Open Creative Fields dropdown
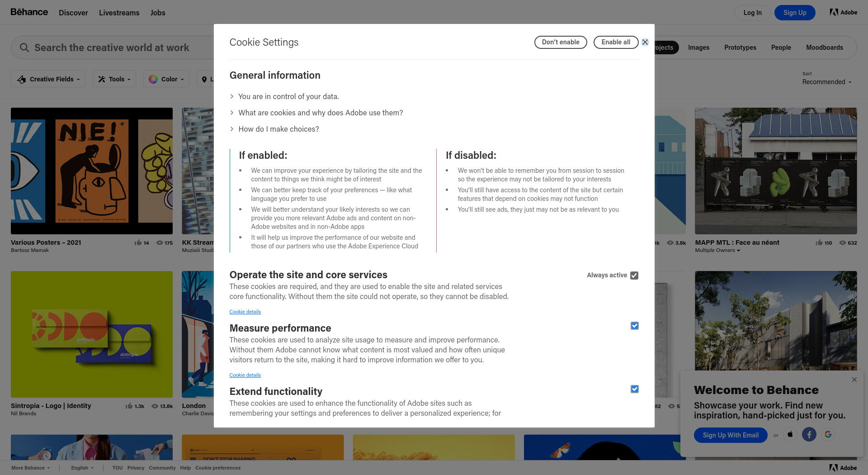This screenshot has height=475, width=868. (48, 79)
